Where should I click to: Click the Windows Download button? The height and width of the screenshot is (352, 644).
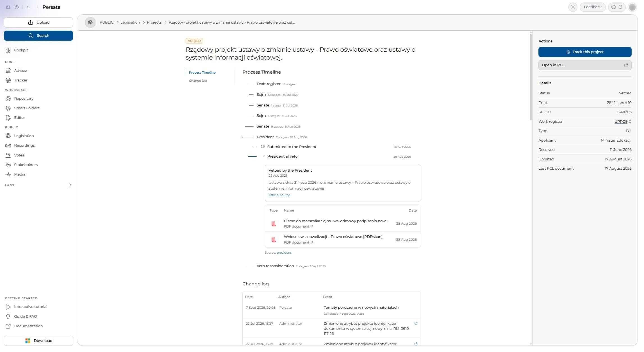point(38,341)
